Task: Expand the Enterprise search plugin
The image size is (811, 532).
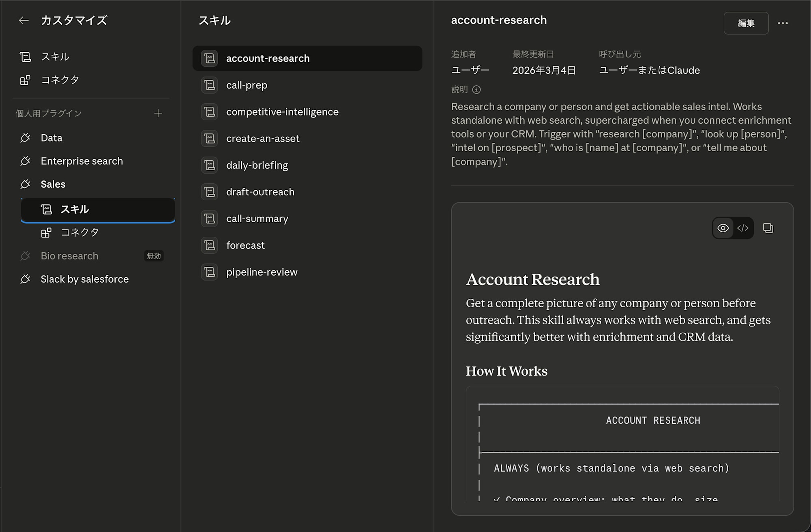Action: click(x=82, y=161)
